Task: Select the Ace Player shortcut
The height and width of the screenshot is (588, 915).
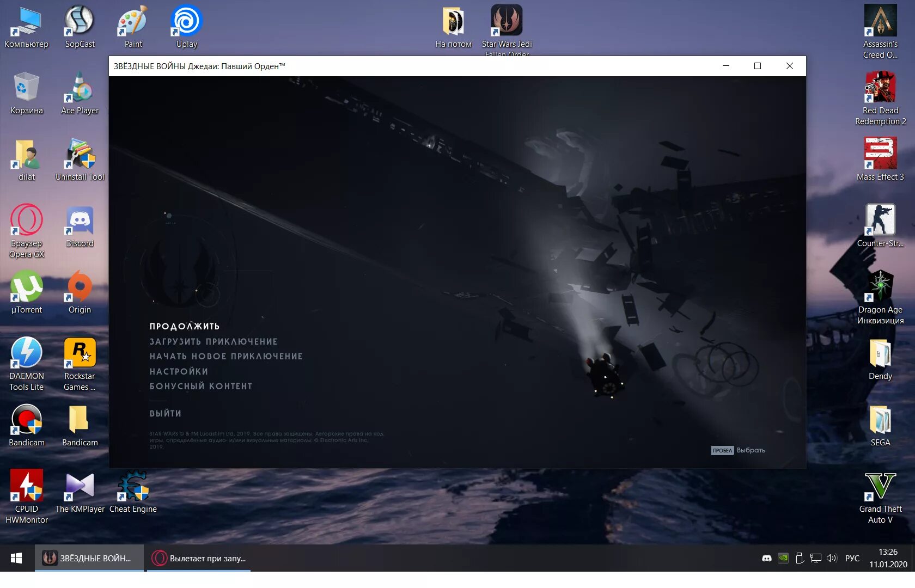Action: click(80, 94)
